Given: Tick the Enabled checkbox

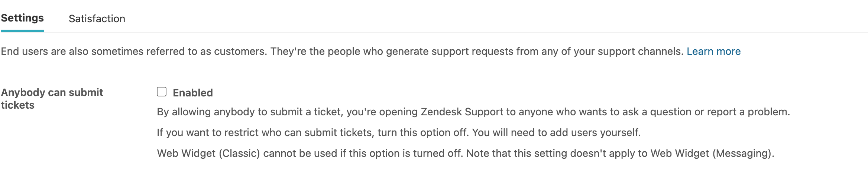Looking at the screenshot, I should (162, 92).
